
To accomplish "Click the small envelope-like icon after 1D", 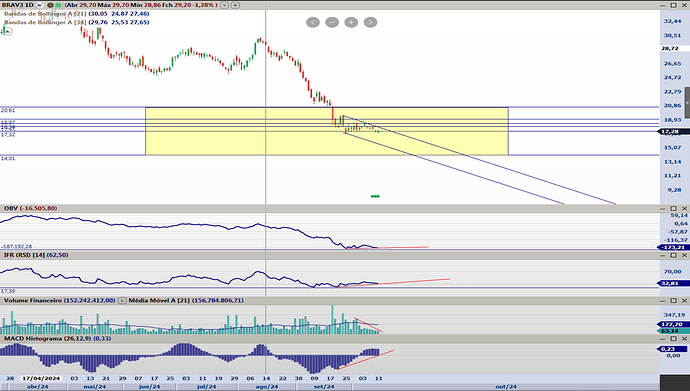I will click(40, 5).
